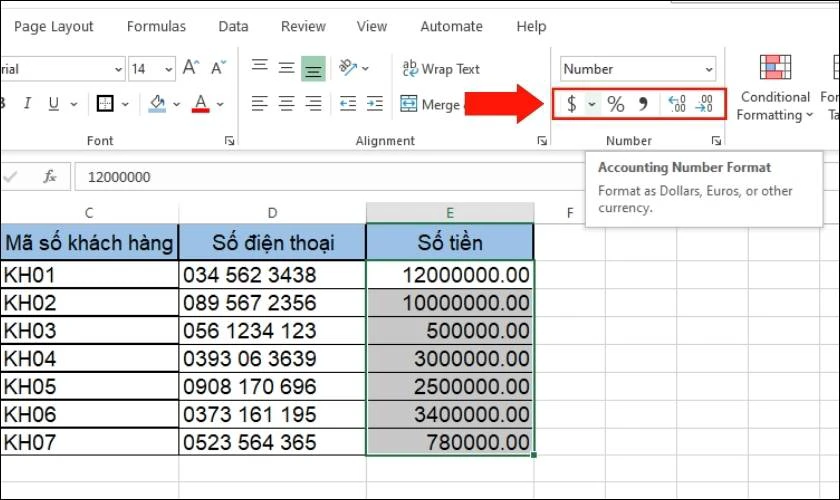Image resolution: width=840 pixels, height=500 pixels.
Task: Click Decrease Decimal icon
Action: (704, 103)
